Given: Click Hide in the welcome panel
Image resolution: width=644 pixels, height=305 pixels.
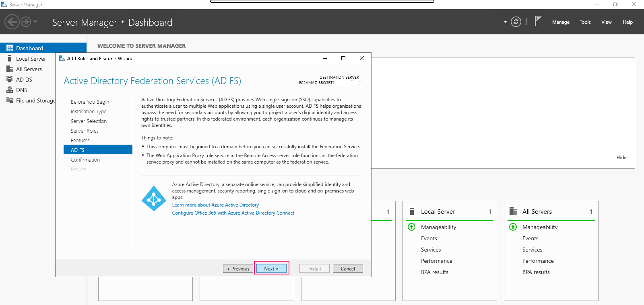Looking at the screenshot, I should (x=621, y=158).
